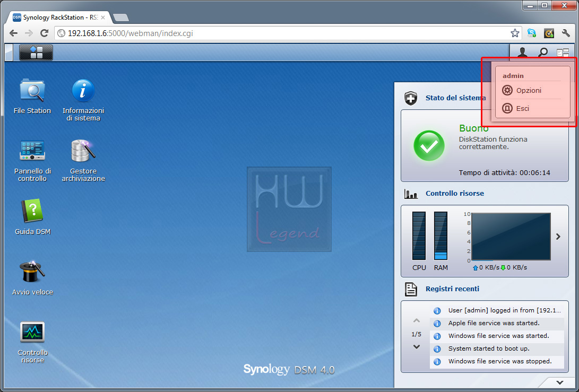Open Pannello di controllo desktop icon
579x392 pixels.
(x=32, y=160)
